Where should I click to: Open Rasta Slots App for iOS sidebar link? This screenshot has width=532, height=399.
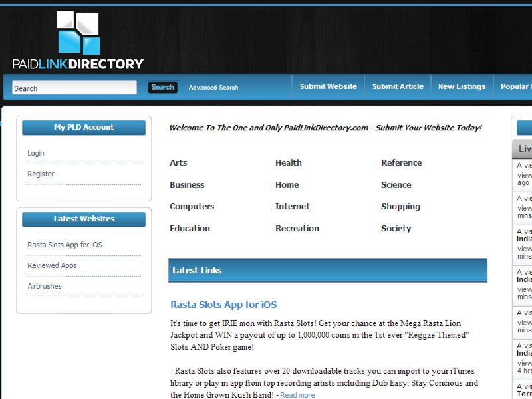65,245
